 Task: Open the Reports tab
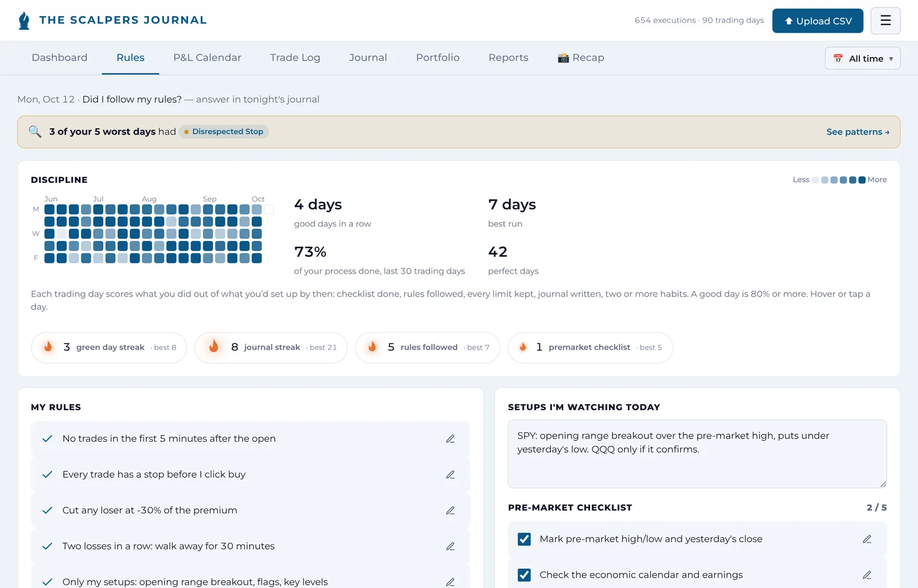pos(508,57)
